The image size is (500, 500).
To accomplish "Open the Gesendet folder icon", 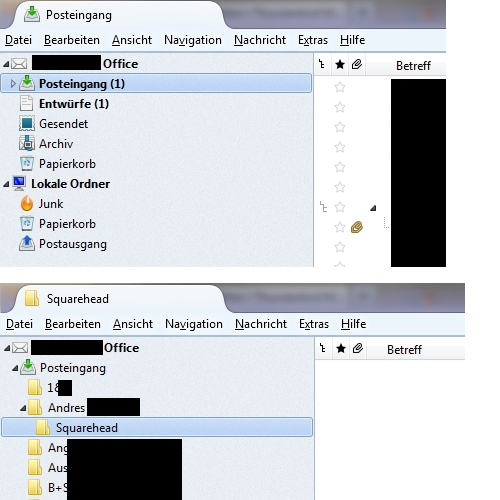I will [x=27, y=124].
